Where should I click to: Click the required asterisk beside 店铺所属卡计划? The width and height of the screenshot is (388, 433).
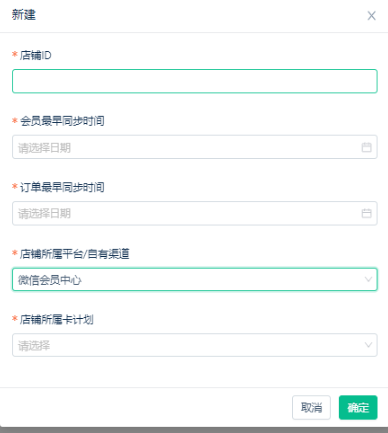coord(15,318)
